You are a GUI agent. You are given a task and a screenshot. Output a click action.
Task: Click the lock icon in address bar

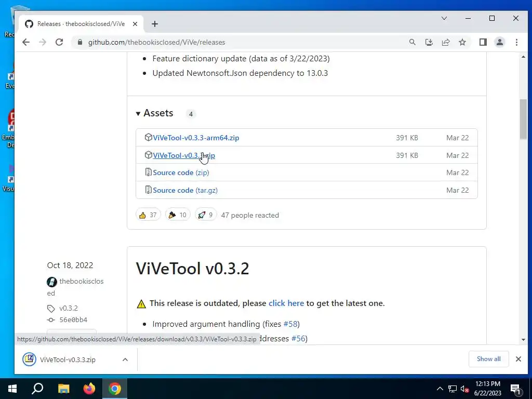[x=80, y=42]
